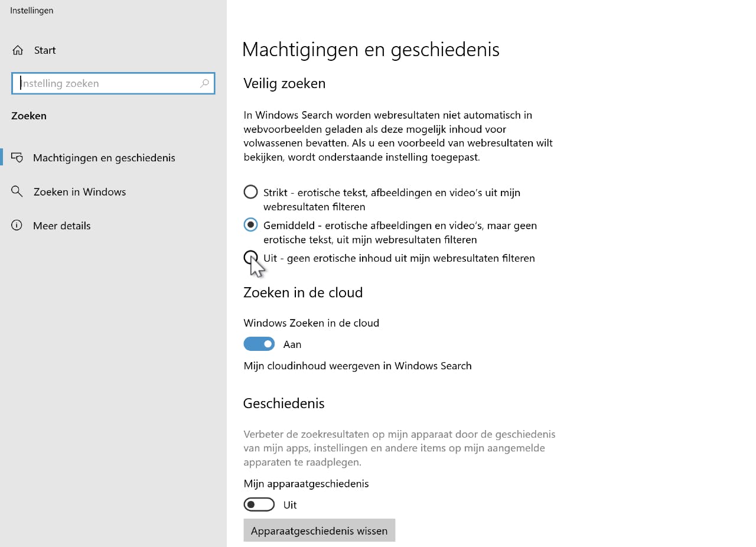Enable the Mijn apparaatgeschiedenis toggle
This screenshot has height=547, width=756.
(259, 504)
